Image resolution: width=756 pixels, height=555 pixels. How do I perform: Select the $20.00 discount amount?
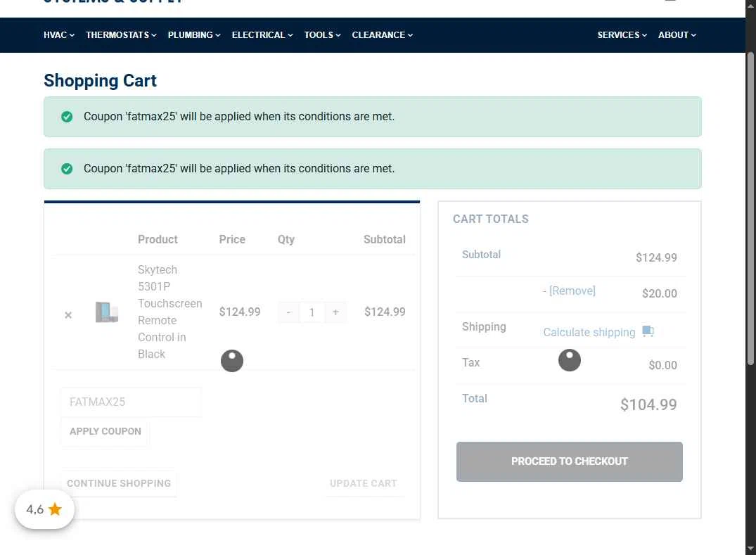(x=660, y=293)
